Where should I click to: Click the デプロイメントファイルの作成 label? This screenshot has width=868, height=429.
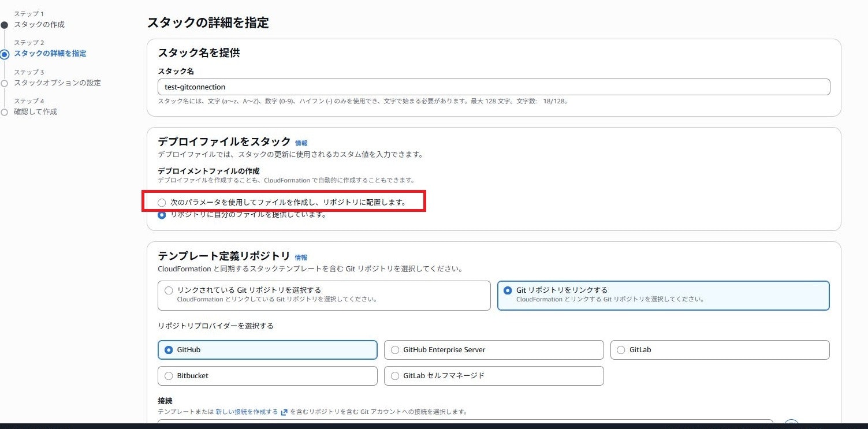click(209, 171)
